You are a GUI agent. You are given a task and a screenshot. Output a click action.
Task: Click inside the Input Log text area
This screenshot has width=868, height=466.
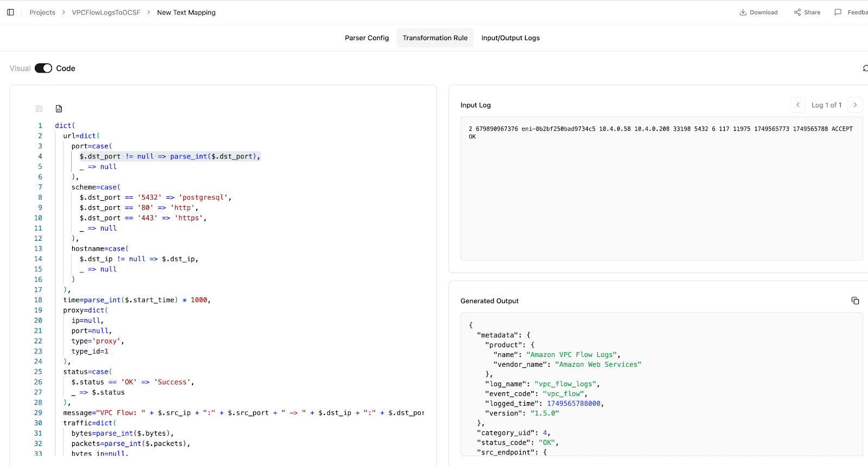(661, 189)
